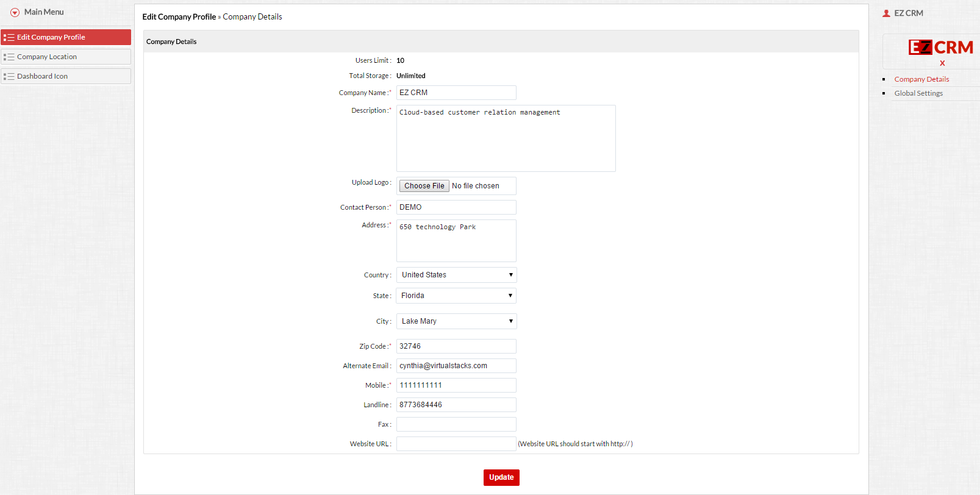Open the Edit Company Profile menu item
This screenshot has width=980, height=495.
tap(66, 37)
